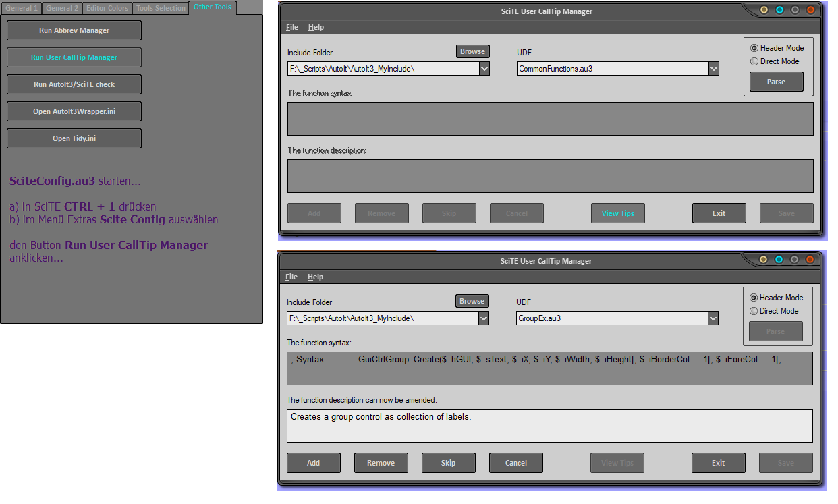This screenshot has height=504, width=838.
Task: Open the Help menu above CommonFunctions.au3
Action: point(316,27)
